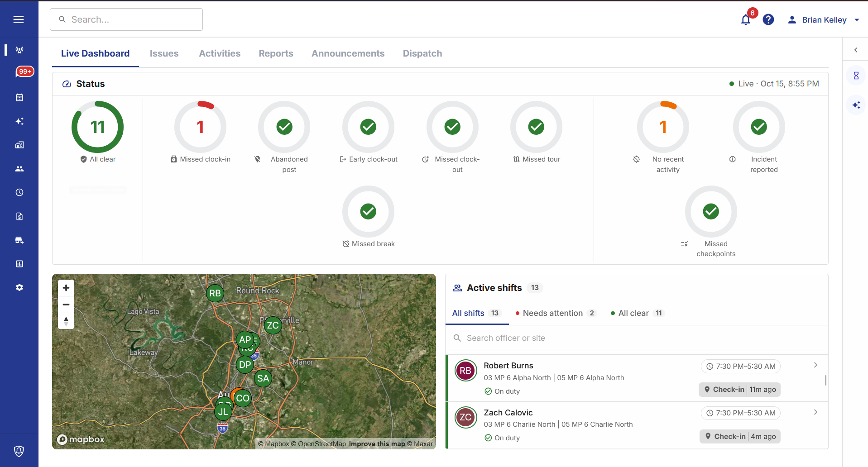Open the hamburger navigation menu
The width and height of the screenshot is (868, 467).
pos(19,19)
